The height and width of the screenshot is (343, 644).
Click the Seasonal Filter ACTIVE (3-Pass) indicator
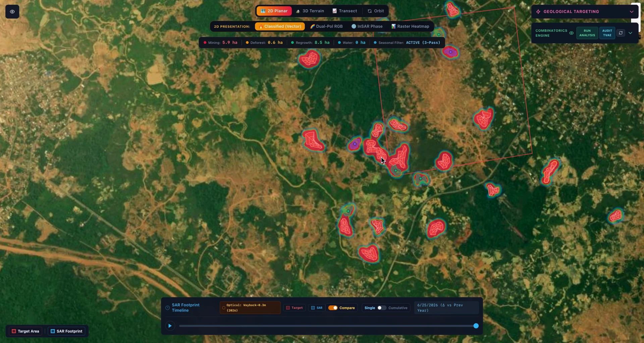[x=407, y=43]
